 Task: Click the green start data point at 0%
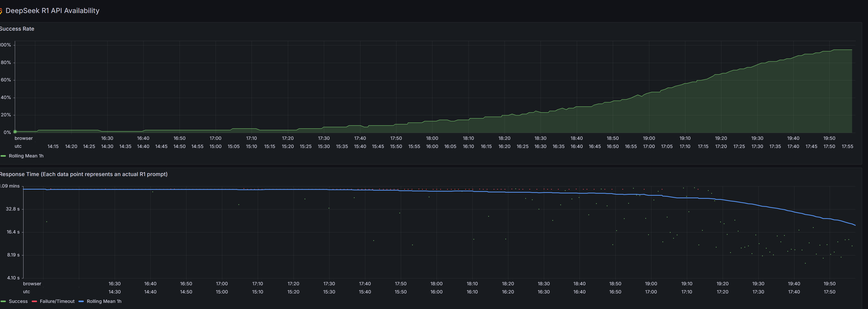point(15,132)
